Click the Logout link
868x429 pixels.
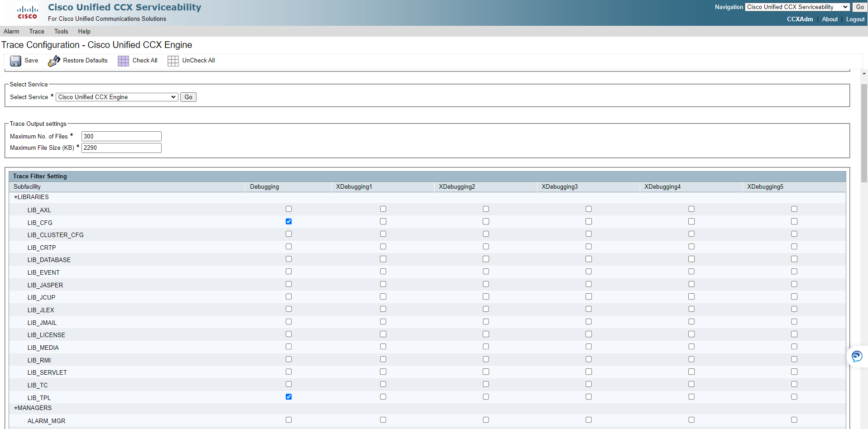tap(855, 19)
